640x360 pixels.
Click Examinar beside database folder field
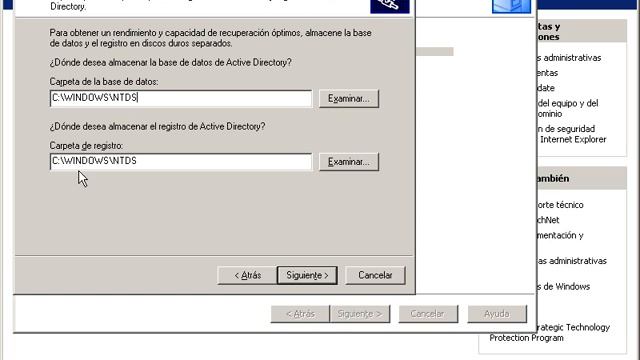click(x=349, y=99)
